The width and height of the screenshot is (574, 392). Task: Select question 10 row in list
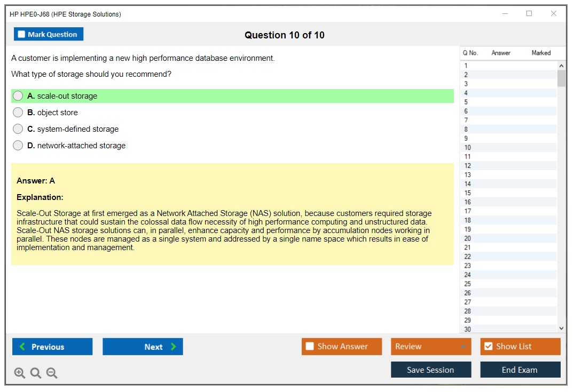point(507,148)
